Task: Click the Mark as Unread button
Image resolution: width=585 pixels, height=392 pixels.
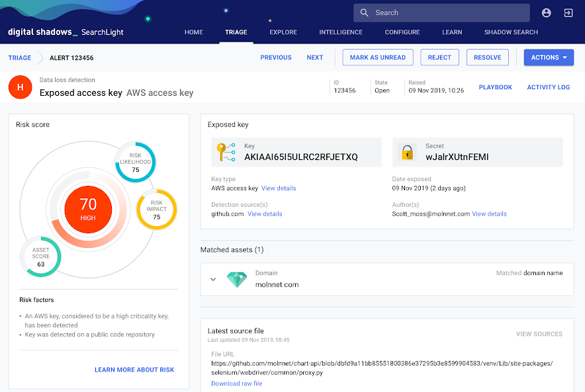Action: click(x=378, y=58)
